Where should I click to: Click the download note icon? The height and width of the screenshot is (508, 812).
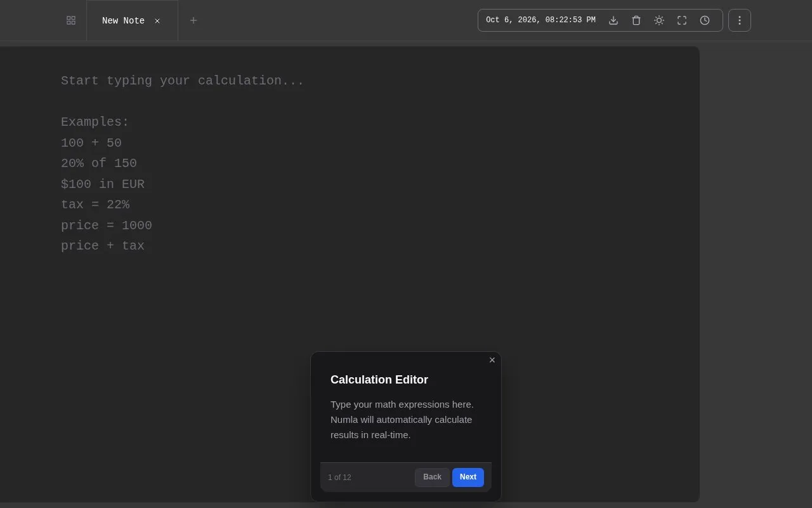tap(613, 20)
